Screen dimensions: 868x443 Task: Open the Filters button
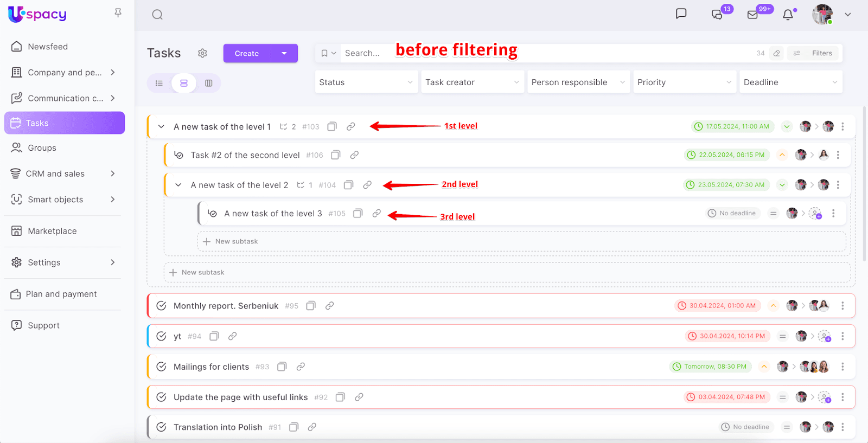point(813,53)
